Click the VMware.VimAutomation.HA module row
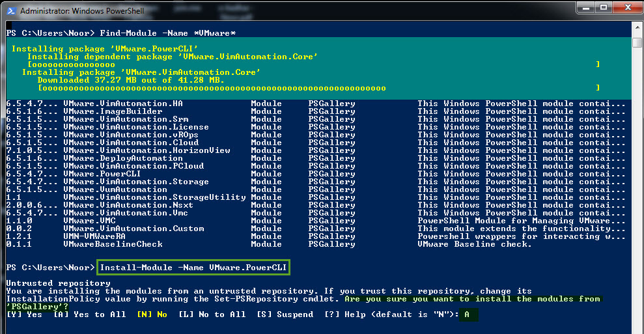The width and height of the screenshot is (644, 334). pyautogui.click(x=315, y=104)
